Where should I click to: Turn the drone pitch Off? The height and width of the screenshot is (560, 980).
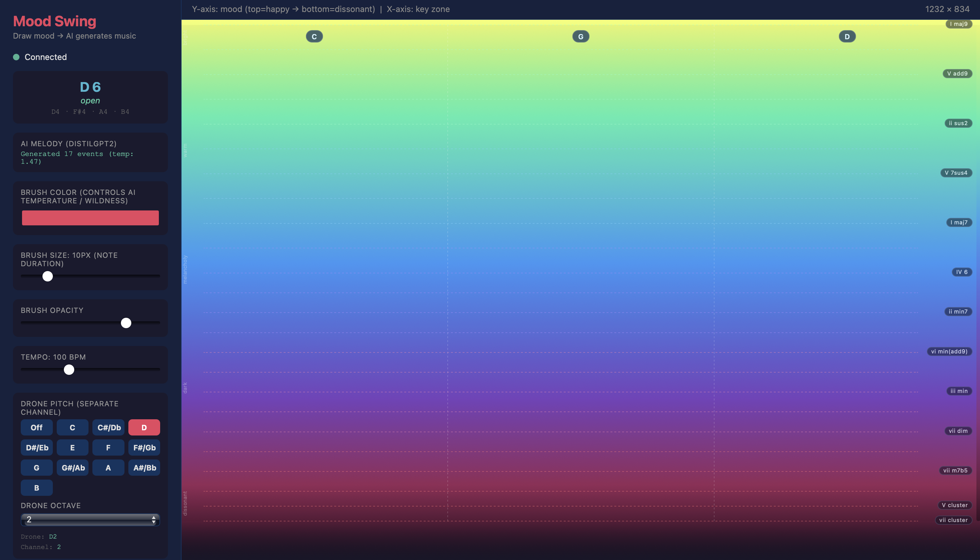[37, 427]
